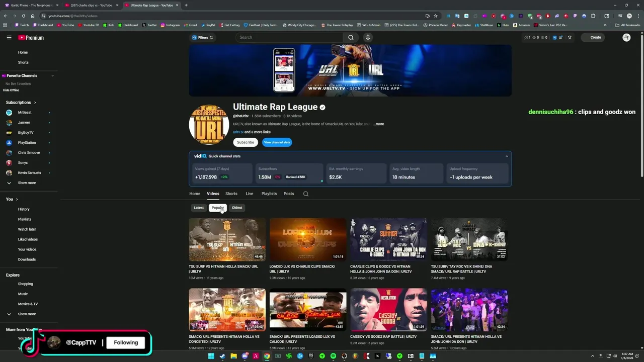Expand the You section arrow
This screenshot has width=644, height=362.
tap(17, 200)
